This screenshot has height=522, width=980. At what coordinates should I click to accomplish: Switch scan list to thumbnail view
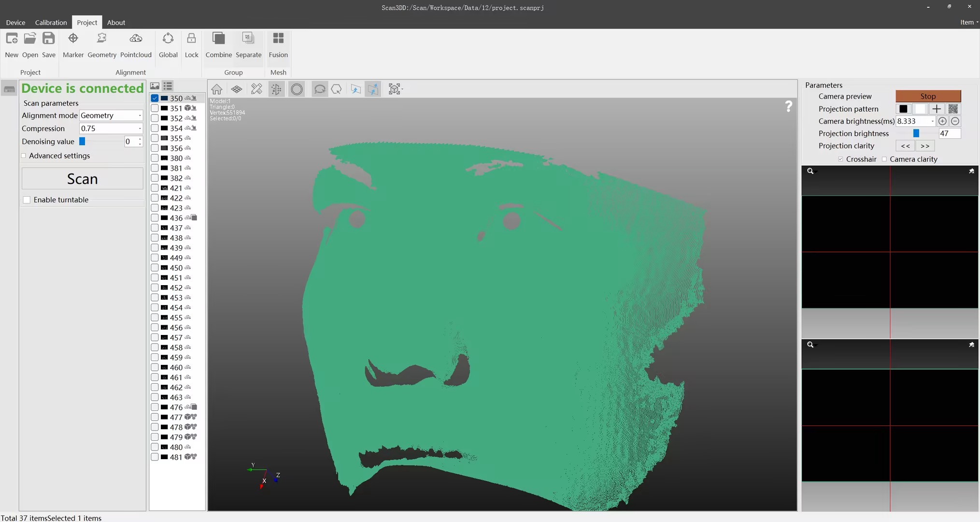click(x=155, y=86)
